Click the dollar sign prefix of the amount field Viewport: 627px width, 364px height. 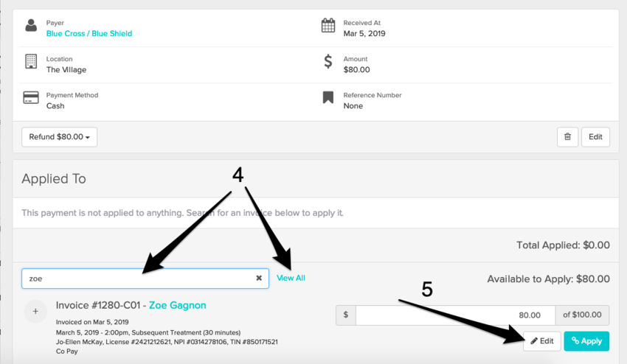346,315
